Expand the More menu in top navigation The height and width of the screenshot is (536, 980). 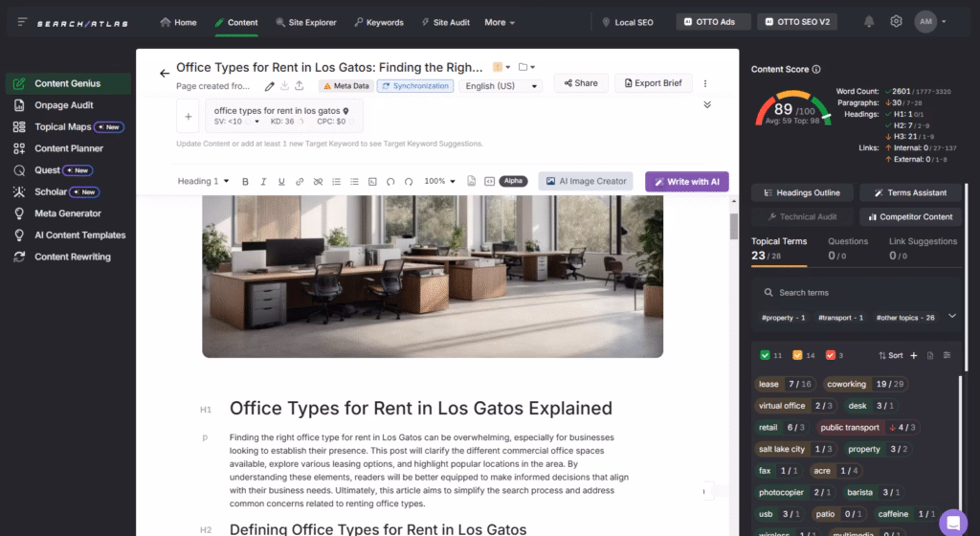pos(499,22)
